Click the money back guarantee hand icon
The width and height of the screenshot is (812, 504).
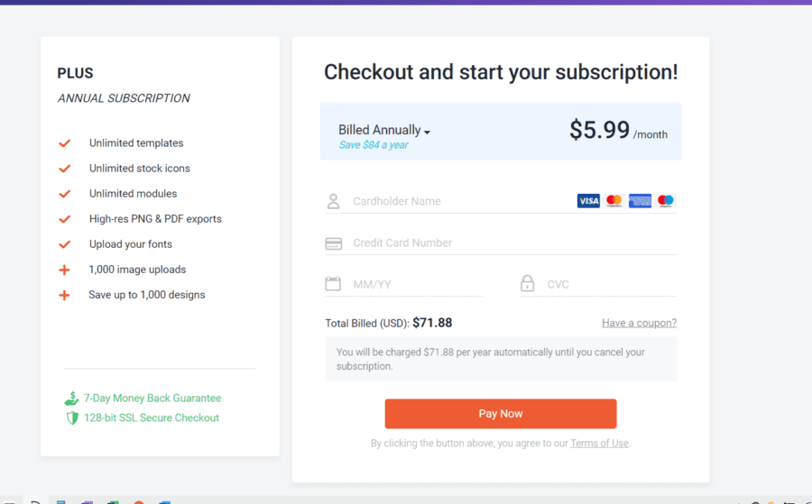[71, 399]
